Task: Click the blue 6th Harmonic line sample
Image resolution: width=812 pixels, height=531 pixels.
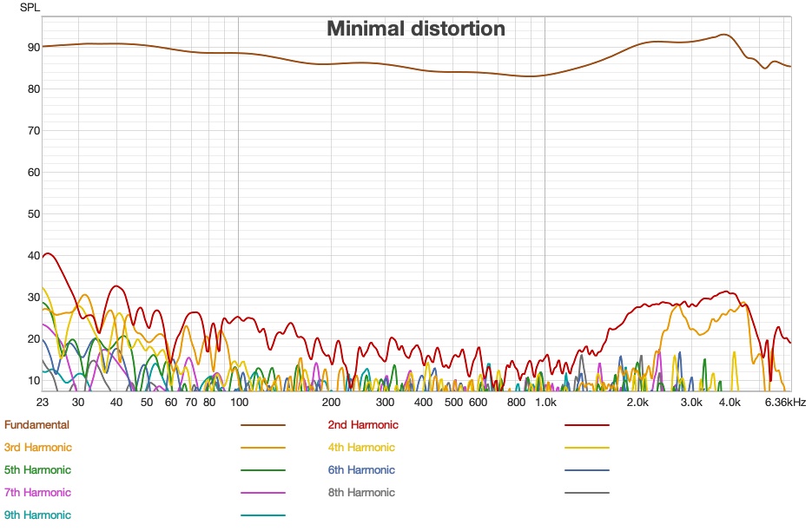Action: point(587,469)
